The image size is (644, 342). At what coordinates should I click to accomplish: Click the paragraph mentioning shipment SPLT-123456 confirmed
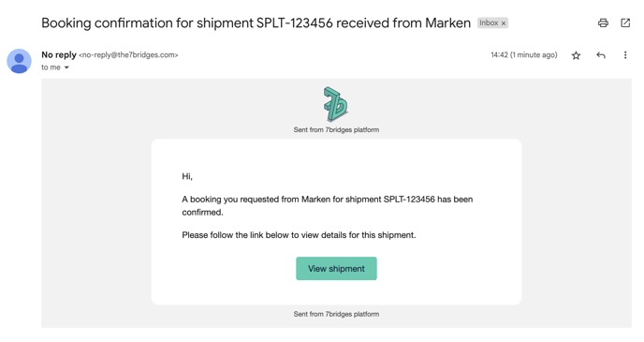tap(328, 205)
